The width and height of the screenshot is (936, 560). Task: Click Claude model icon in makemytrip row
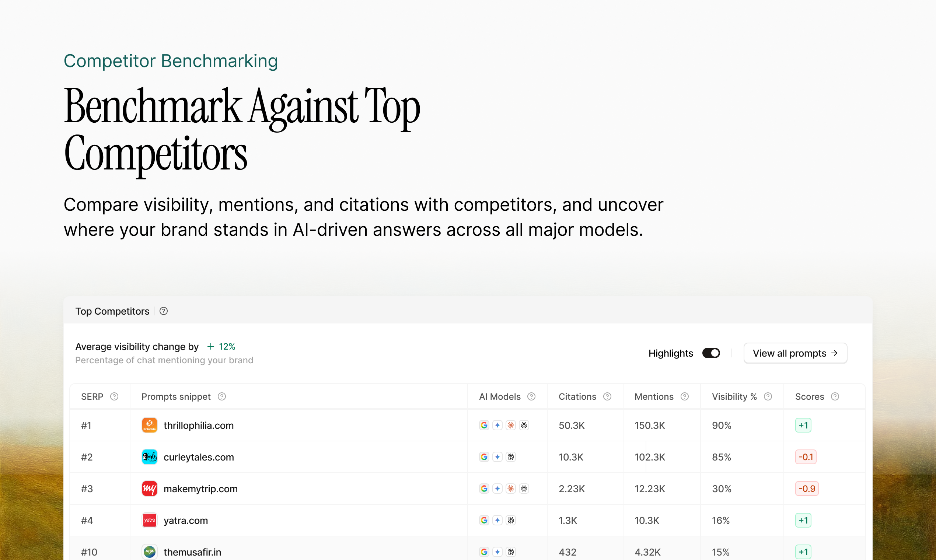[x=511, y=489]
